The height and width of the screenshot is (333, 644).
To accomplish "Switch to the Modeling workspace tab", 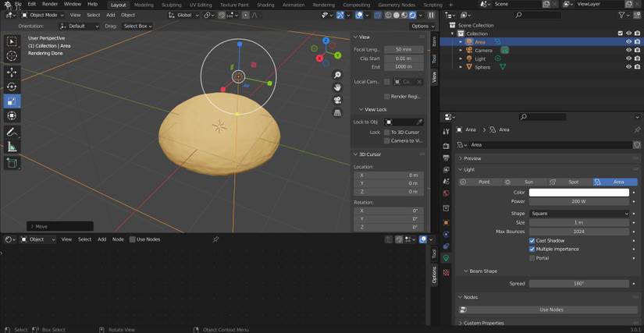I will tap(144, 5).
